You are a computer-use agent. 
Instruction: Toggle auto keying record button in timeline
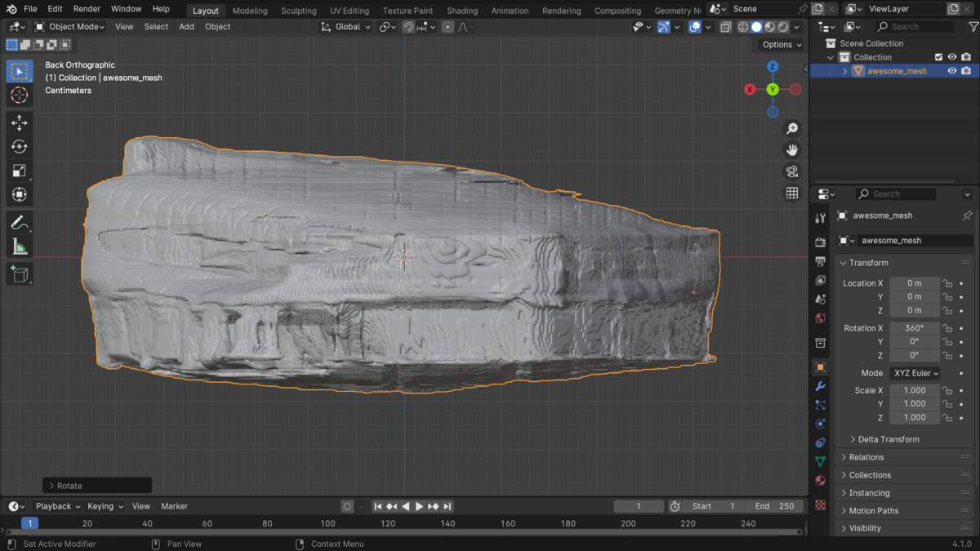point(347,507)
